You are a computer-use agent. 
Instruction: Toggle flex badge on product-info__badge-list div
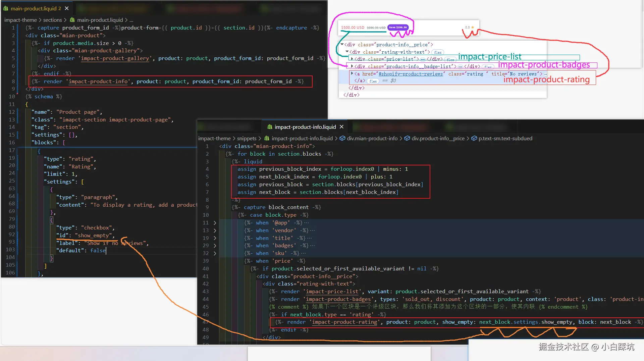click(x=488, y=67)
